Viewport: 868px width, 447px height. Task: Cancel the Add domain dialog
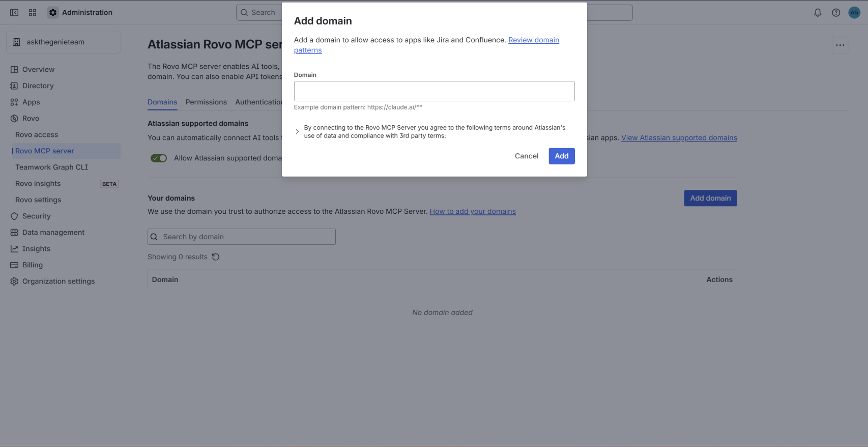[x=527, y=156]
